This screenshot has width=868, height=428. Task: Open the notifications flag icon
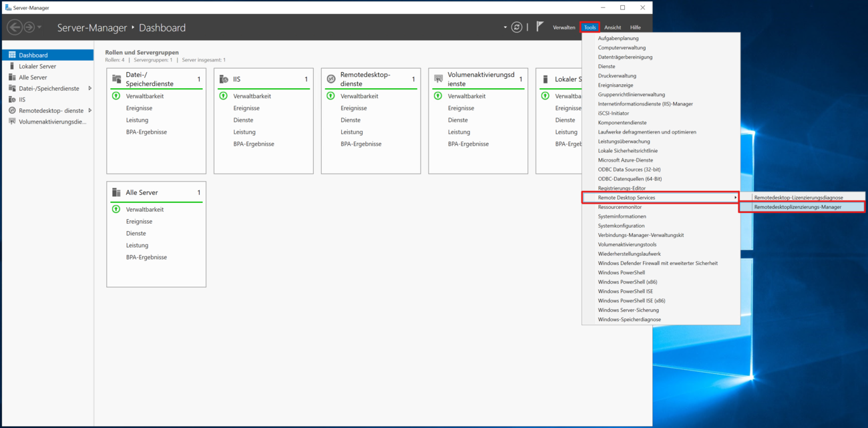pyautogui.click(x=539, y=27)
